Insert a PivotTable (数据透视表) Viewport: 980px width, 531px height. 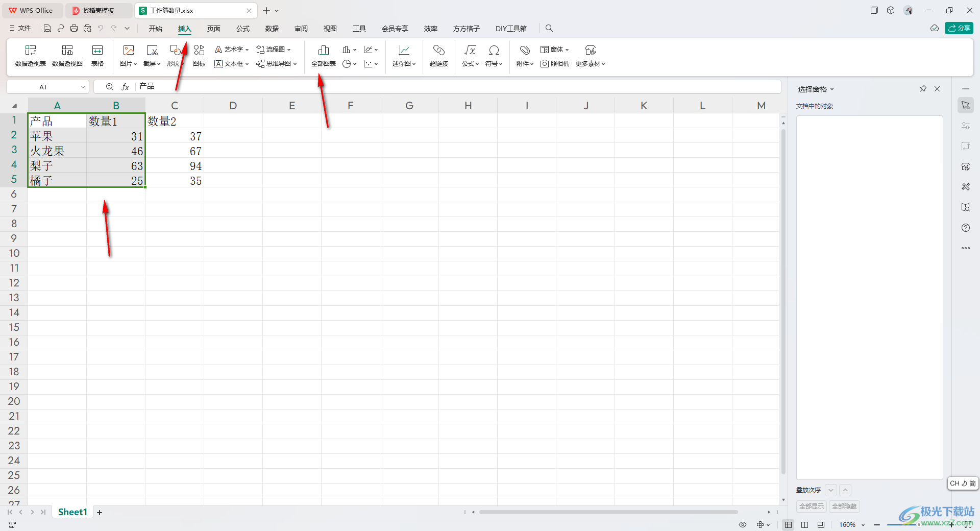(x=31, y=56)
